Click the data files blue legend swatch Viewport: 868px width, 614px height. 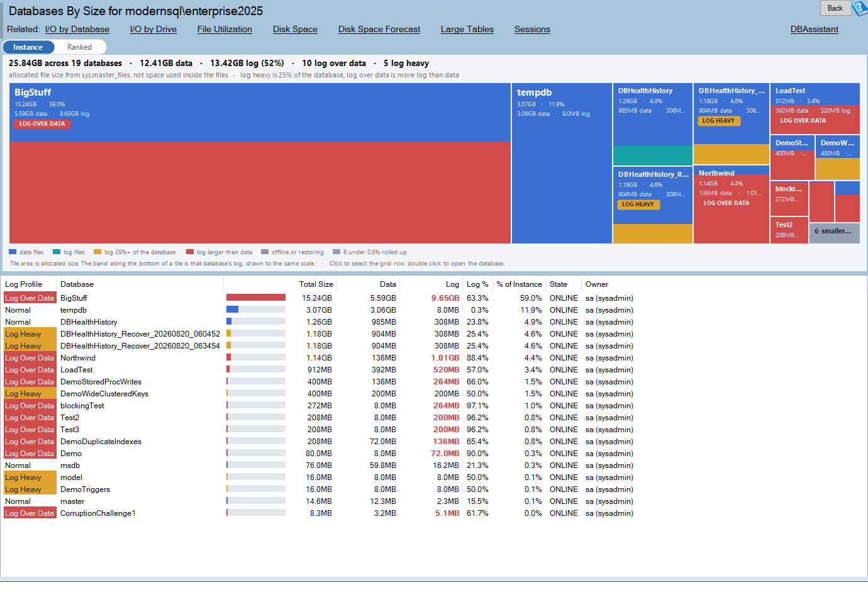[13, 252]
